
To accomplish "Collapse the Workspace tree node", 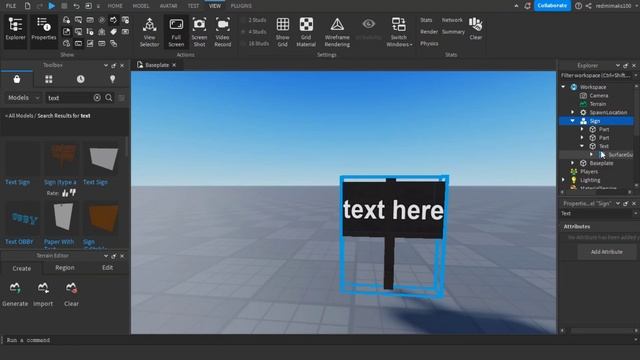I will (563, 87).
